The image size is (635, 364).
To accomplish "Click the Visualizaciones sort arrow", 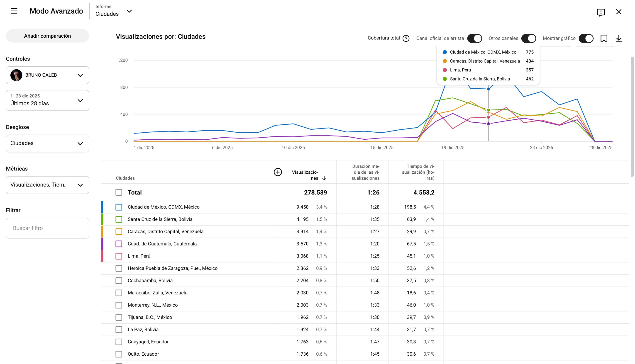I will [x=324, y=178].
